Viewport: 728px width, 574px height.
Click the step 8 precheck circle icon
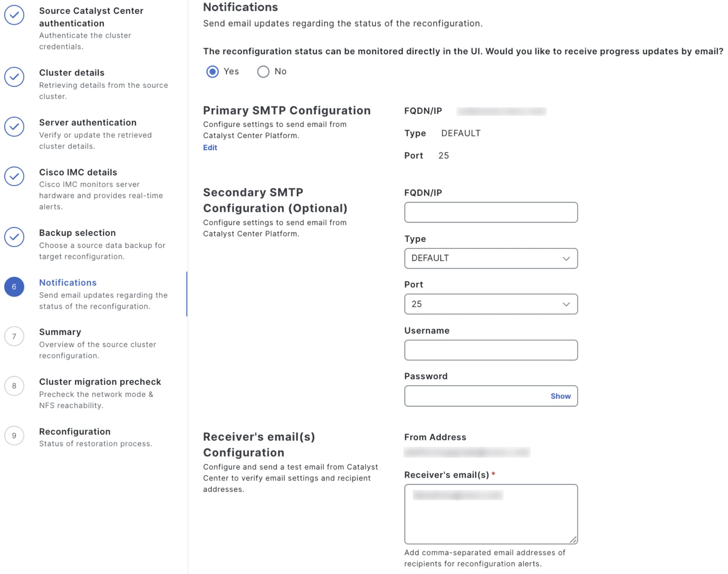[x=14, y=386]
